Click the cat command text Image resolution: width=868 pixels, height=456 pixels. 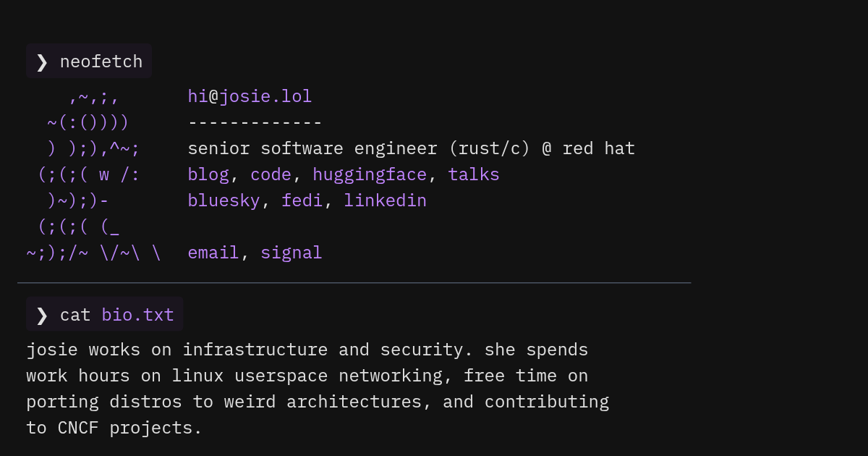[75, 316]
